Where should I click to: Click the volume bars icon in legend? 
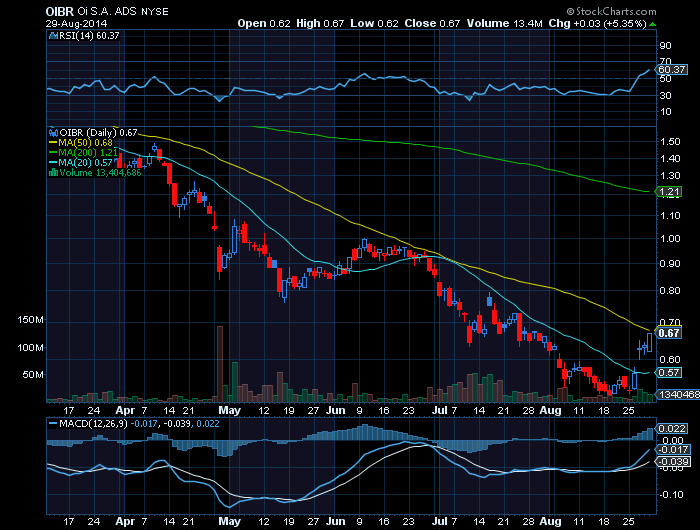[x=54, y=172]
